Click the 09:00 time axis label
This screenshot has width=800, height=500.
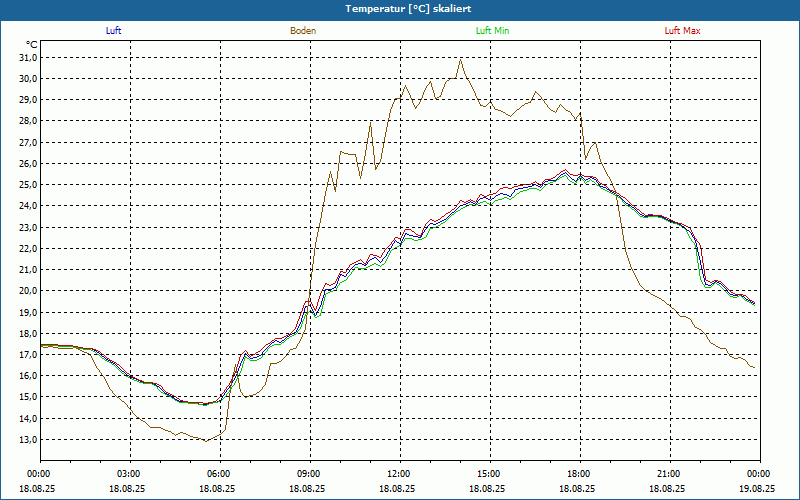pyautogui.click(x=310, y=474)
